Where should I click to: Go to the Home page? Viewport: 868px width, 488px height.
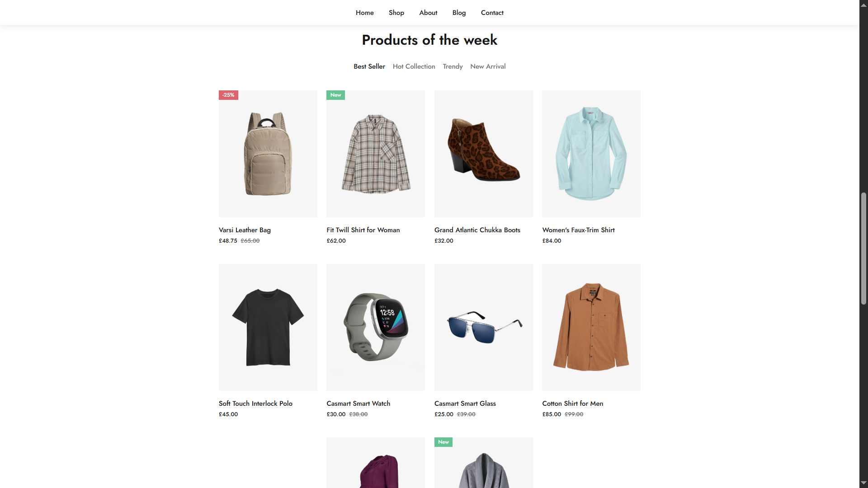point(364,13)
